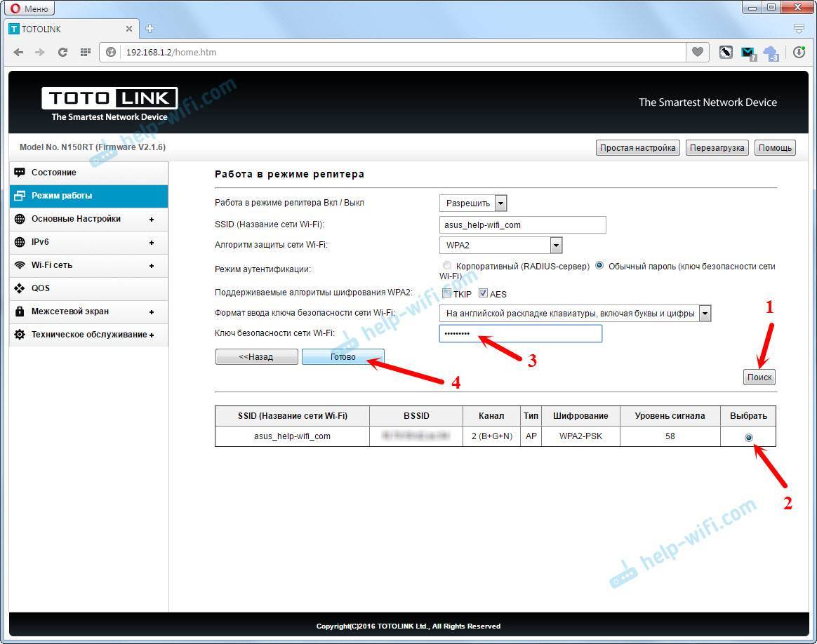Image resolution: width=817 pixels, height=644 pixels.
Task: Select the TOTOLINK browser tab
Action: [72, 29]
